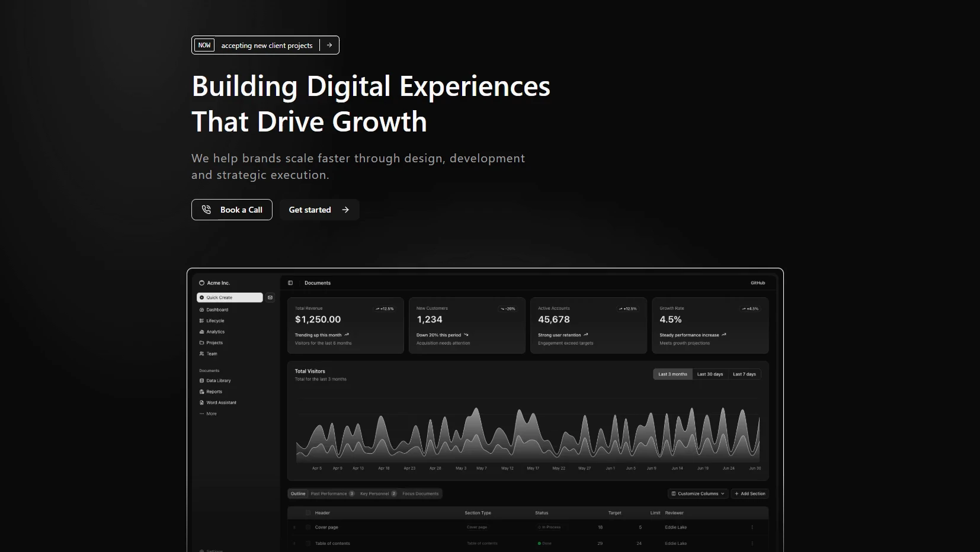The height and width of the screenshot is (552, 980).
Task: Check the Cover page row checkbox
Action: (x=308, y=527)
